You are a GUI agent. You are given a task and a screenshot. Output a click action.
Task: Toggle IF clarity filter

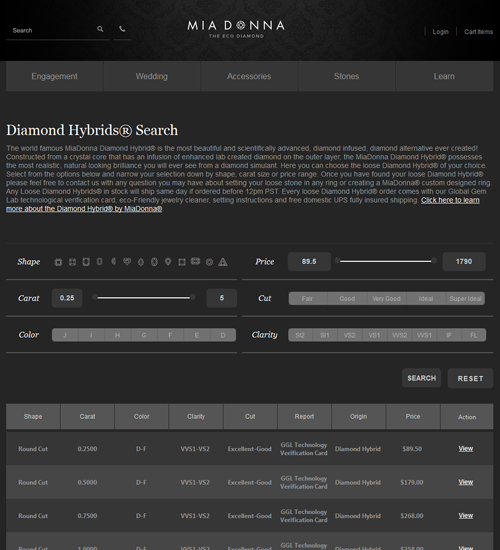tap(449, 335)
